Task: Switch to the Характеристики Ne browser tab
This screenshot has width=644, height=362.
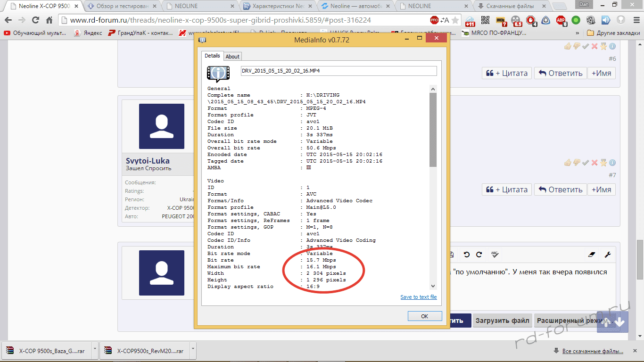Action: [x=277, y=6]
